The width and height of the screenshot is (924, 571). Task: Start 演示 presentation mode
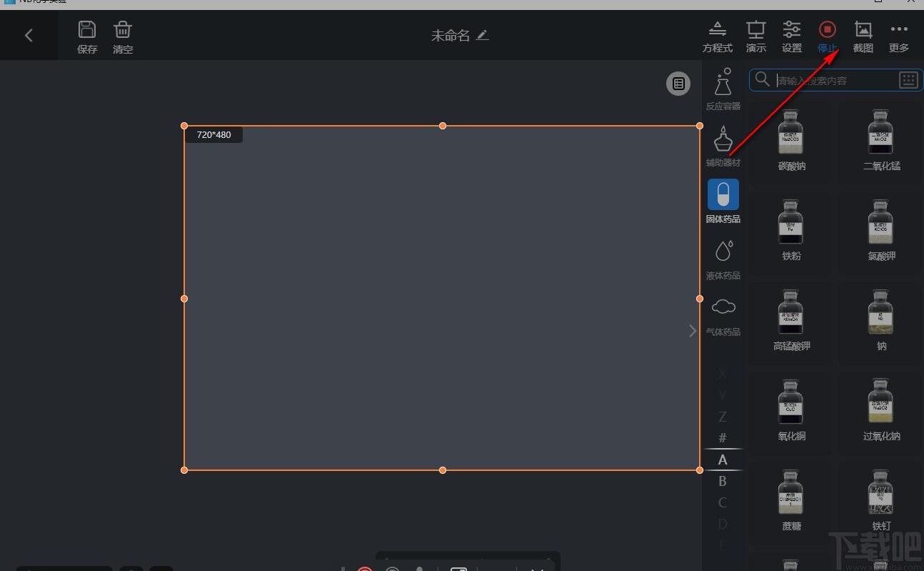756,36
